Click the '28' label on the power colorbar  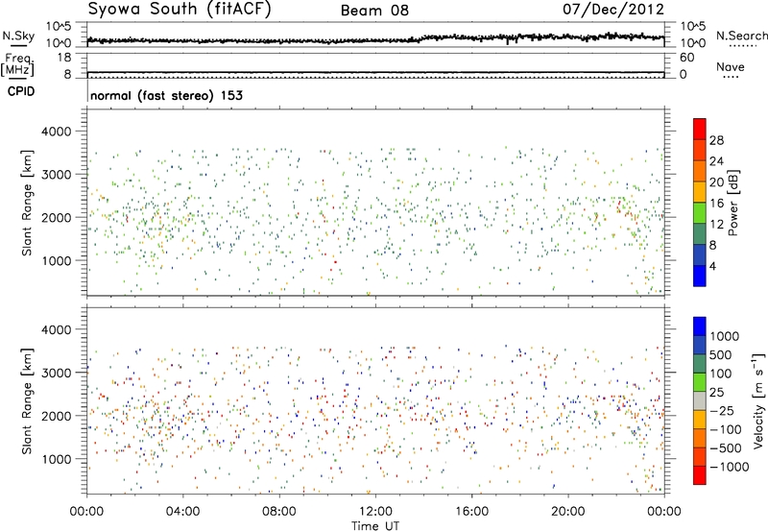pos(716,140)
